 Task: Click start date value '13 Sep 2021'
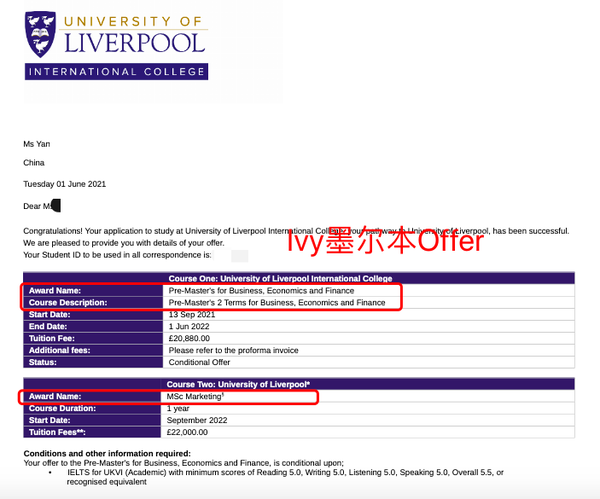tap(192, 315)
